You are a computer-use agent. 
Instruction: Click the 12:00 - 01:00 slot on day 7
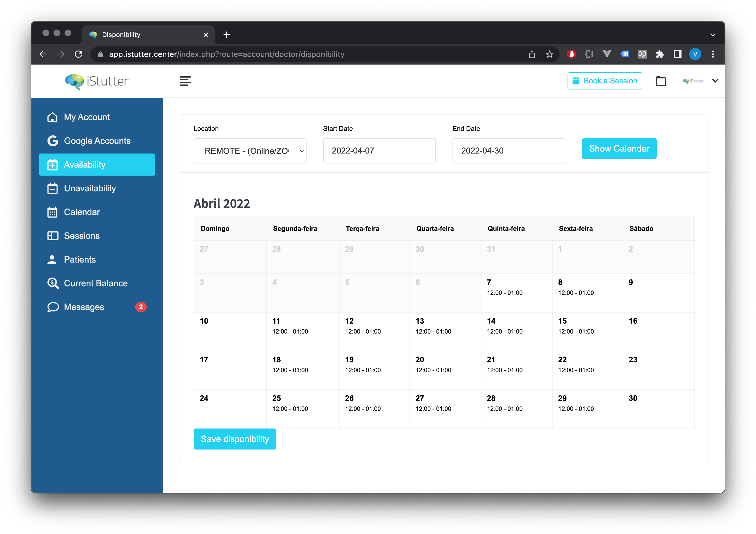pyautogui.click(x=505, y=293)
